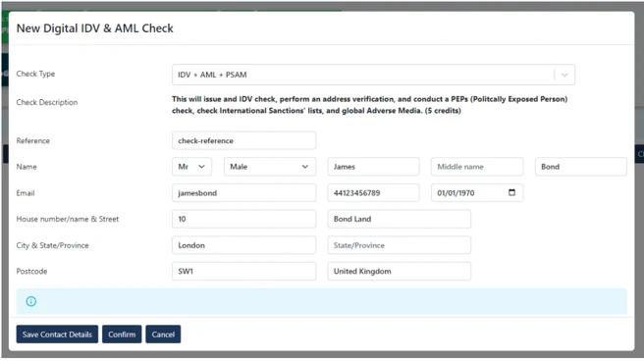644x361 pixels.
Task: Click the United Kingdom country field
Action: (x=400, y=271)
